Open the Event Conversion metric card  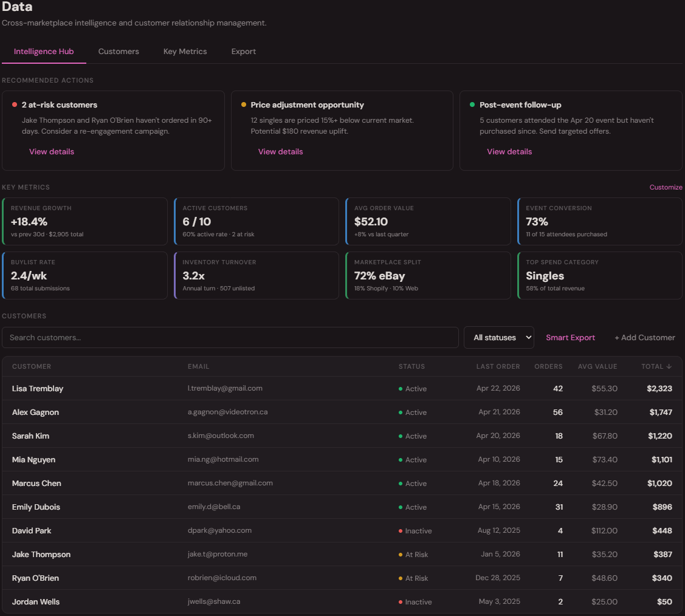point(600,221)
